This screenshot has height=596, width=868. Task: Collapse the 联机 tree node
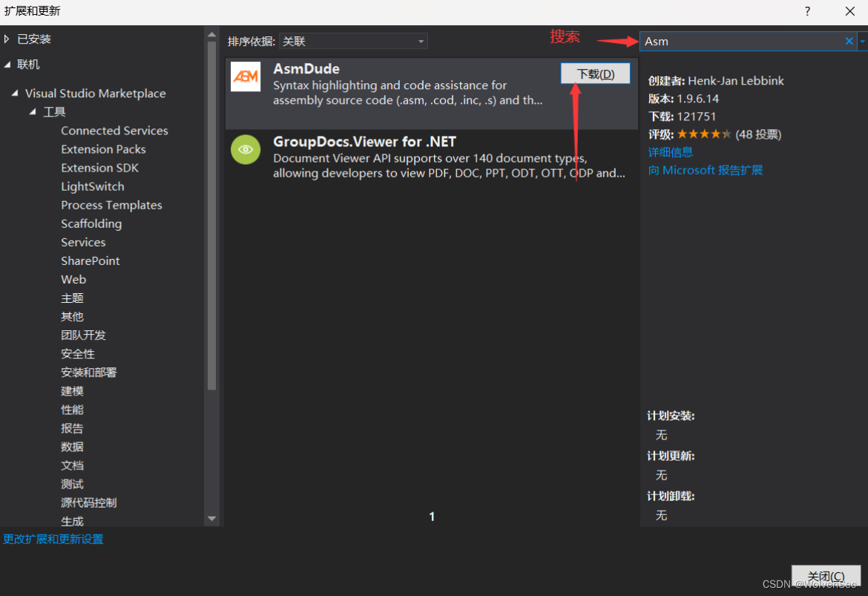7,65
